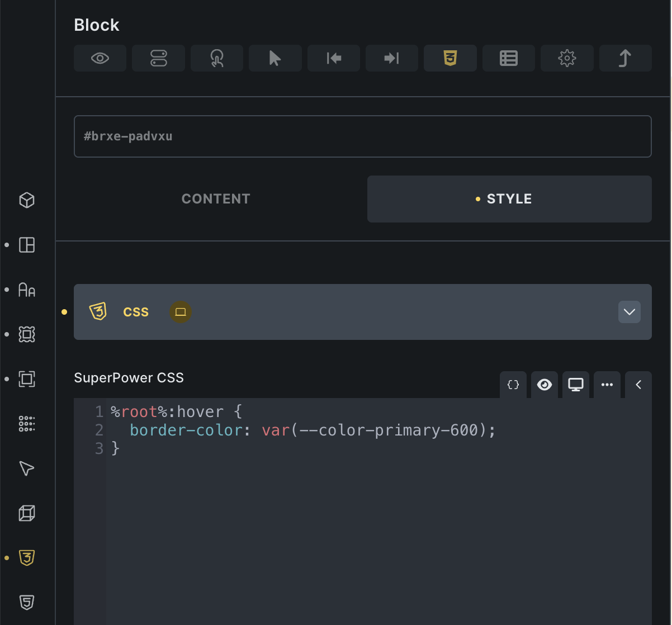Open the gear settings icon in Block toolbar
This screenshot has height=625, width=672.
(x=567, y=58)
